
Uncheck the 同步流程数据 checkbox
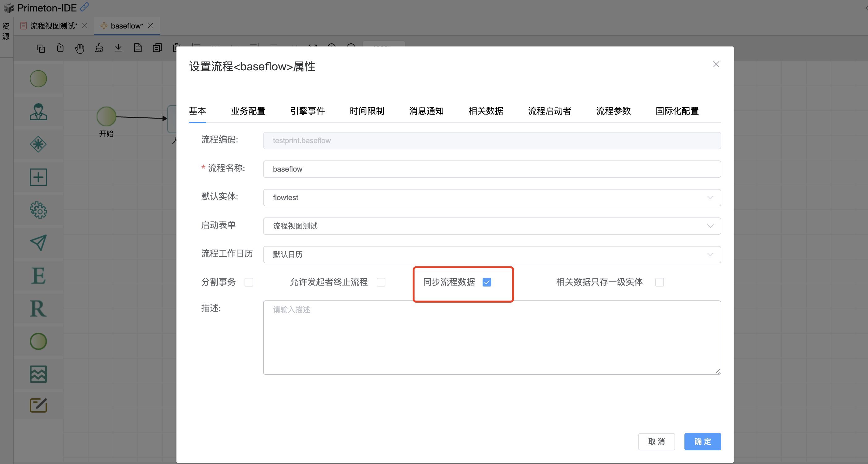(x=487, y=282)
